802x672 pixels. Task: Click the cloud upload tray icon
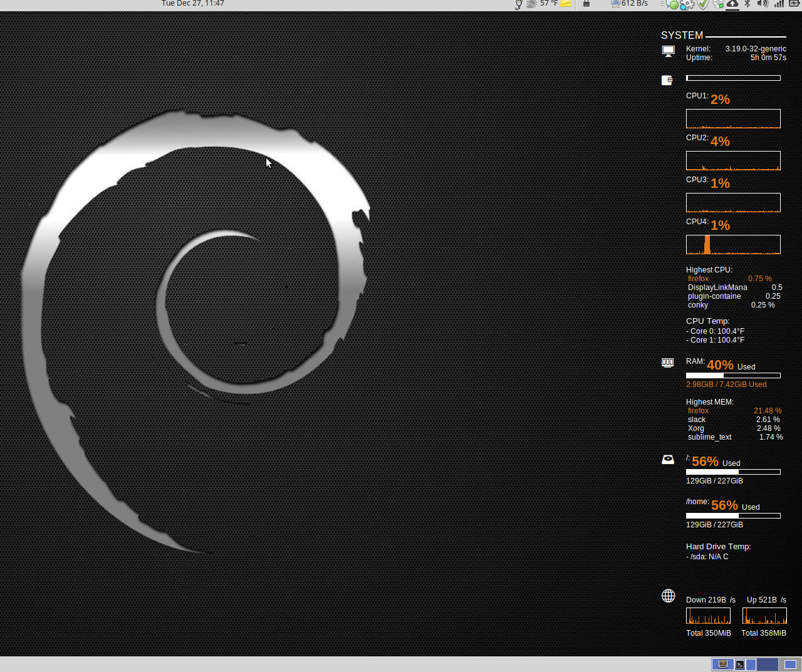click(733, 4)
